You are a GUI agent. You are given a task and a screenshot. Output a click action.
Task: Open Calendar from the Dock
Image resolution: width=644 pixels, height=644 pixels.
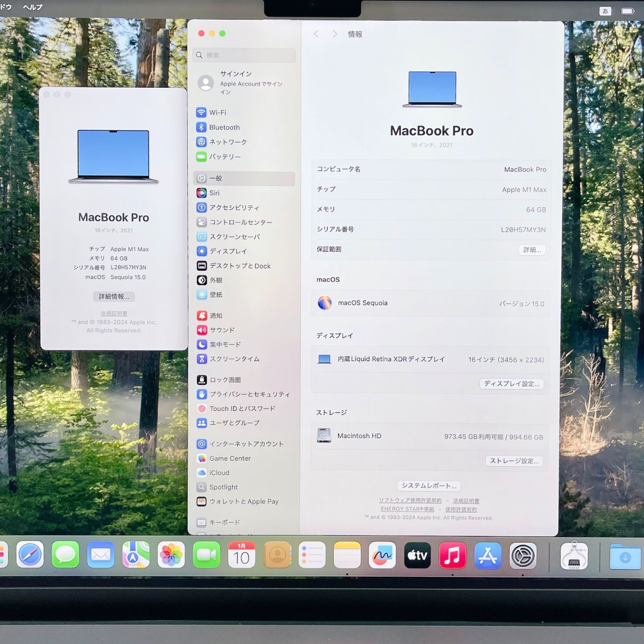(x=242, y=555)
